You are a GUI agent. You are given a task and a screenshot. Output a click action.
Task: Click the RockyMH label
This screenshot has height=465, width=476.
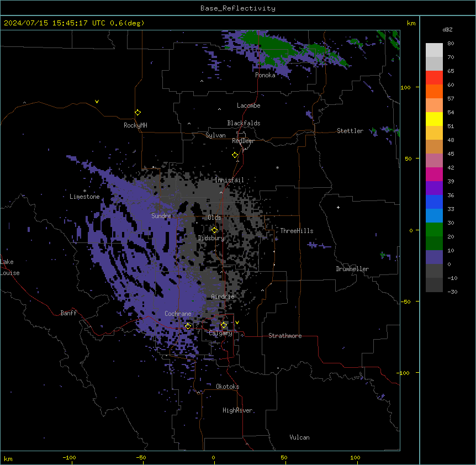pyautogui.click(x=135, y=125)
